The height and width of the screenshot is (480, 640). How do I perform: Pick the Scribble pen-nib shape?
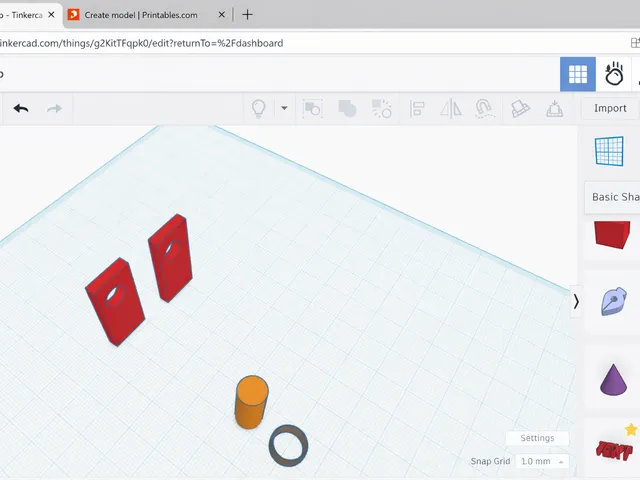[x=613, y=301]
